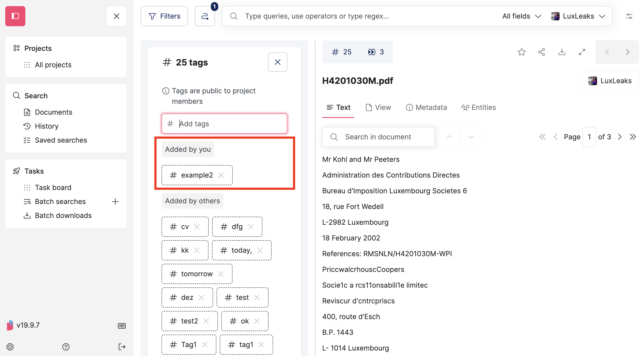The width and height of the screenshot is (644, 356).
Task: Switch to the Metadata tab
Action: coord(426,107)
